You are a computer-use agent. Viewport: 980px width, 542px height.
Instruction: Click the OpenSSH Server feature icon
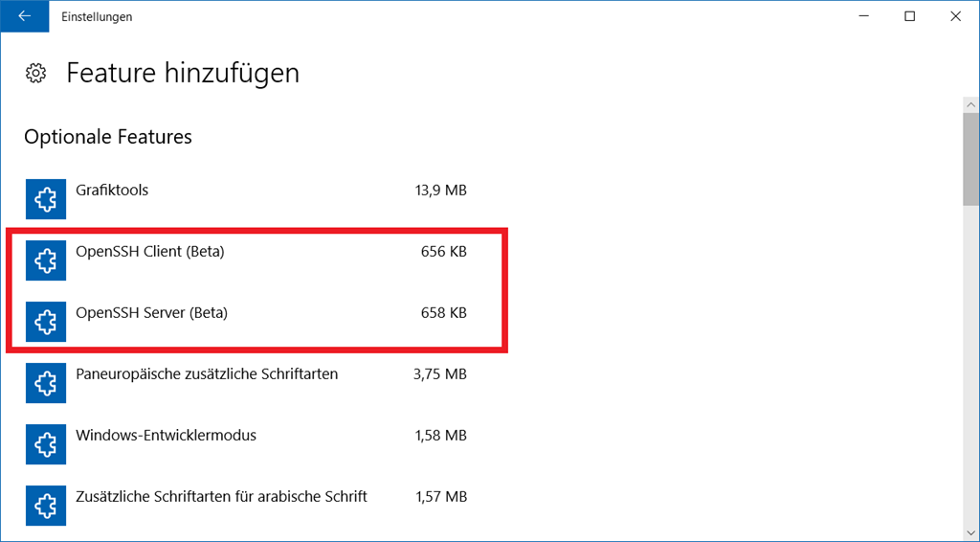45,322
